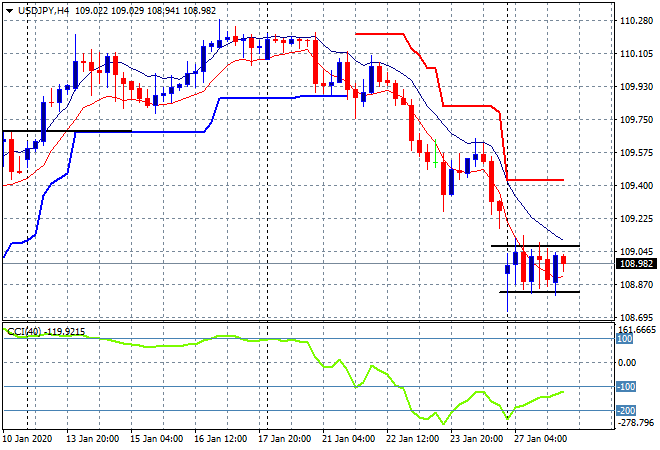Select the -278.796 CCI scale minimum

635,422
